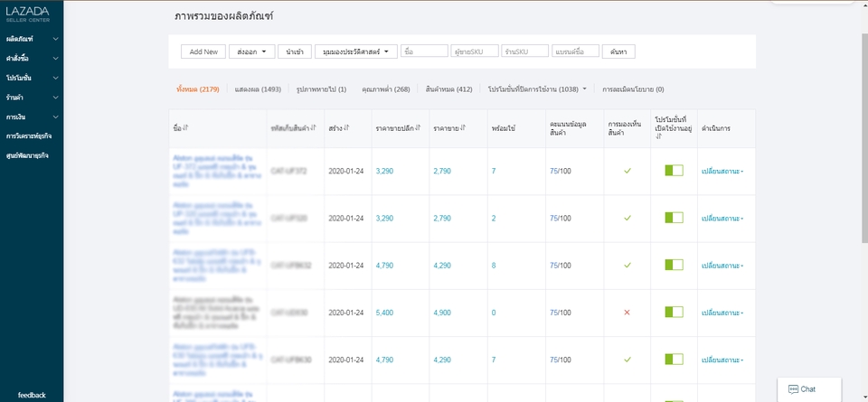868x402 pixels.
Task: Expand the ผลิตภัณฑ์ sidebar chevron
Action: (55, 39)
